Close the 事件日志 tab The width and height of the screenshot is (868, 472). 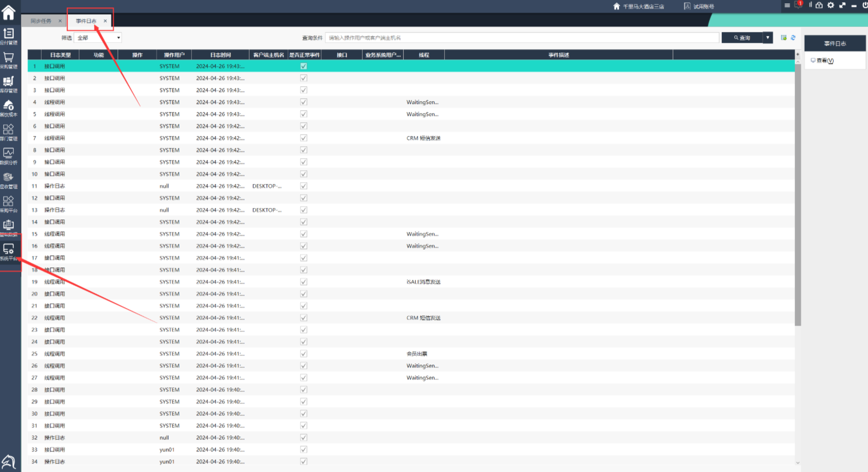[105, 21]
